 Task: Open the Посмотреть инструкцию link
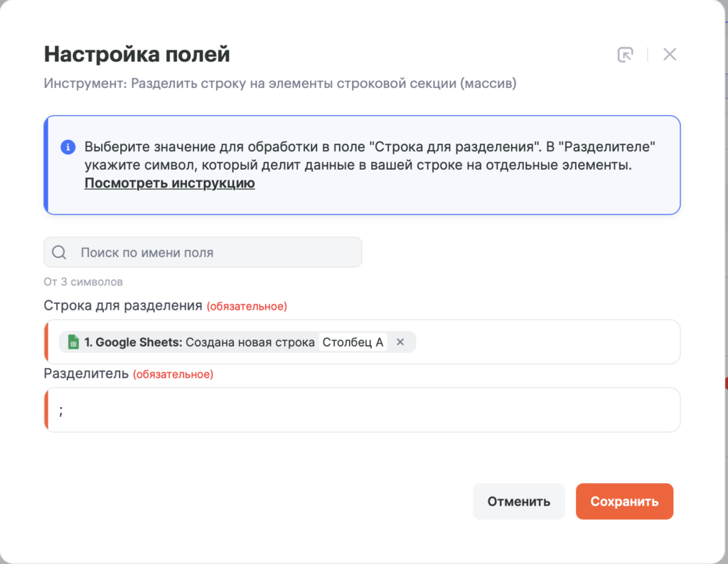tap(169, 183)
